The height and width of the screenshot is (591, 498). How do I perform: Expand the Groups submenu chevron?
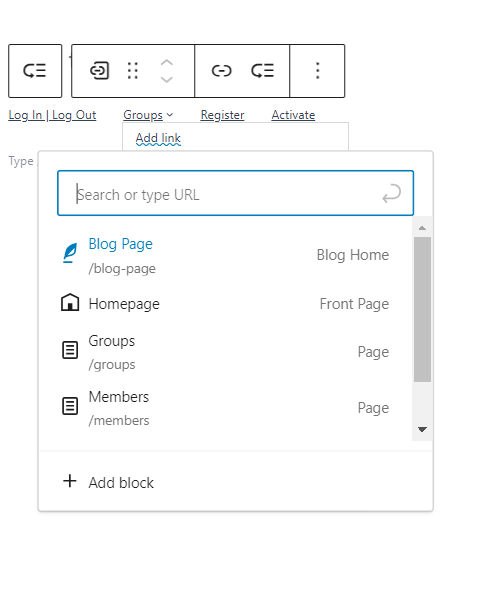coord(170,115)
